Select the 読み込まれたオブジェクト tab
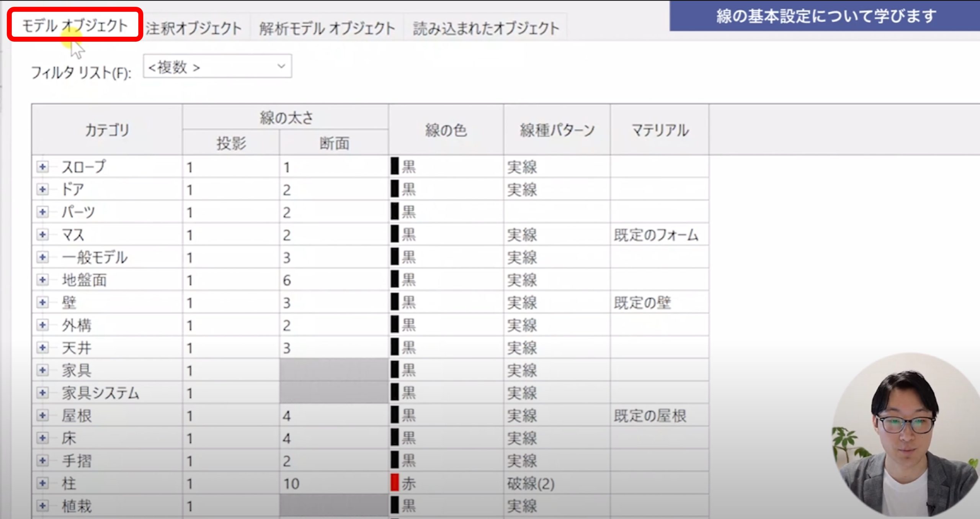Image resolution: width=980 pixels, height=519 pixels. (485, 28)
